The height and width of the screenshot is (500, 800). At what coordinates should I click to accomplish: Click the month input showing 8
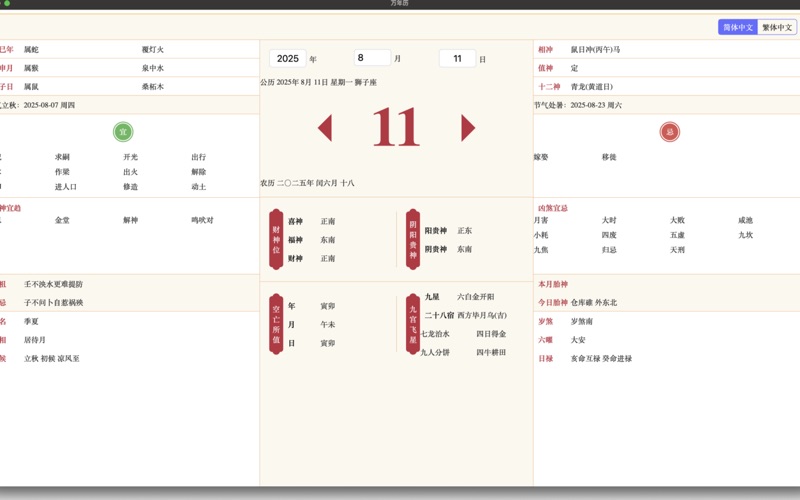coord(372,58)
